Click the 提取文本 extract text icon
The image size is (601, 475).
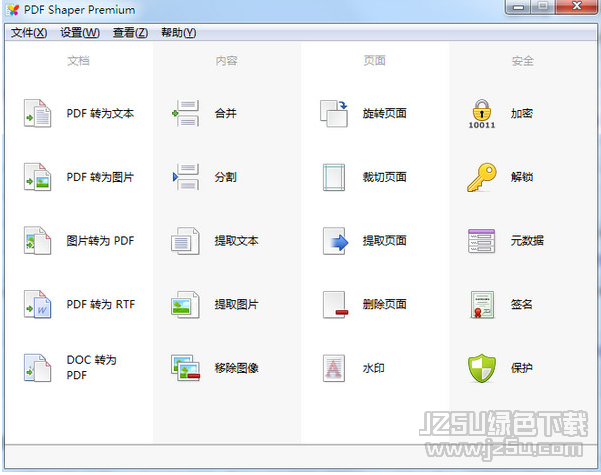[186, 241]
